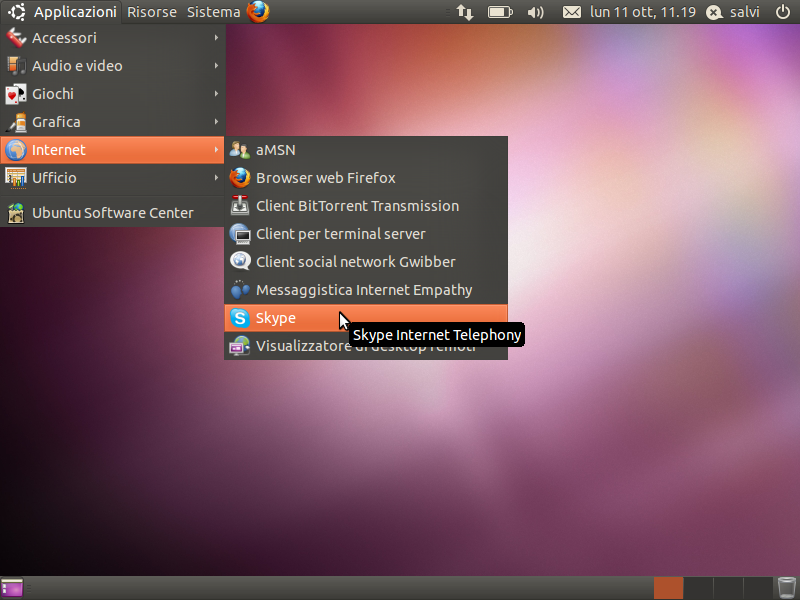Expand the Ufficio submenu arrow
This screenshot has height=600, width=800.
click(x=216, y=178)
